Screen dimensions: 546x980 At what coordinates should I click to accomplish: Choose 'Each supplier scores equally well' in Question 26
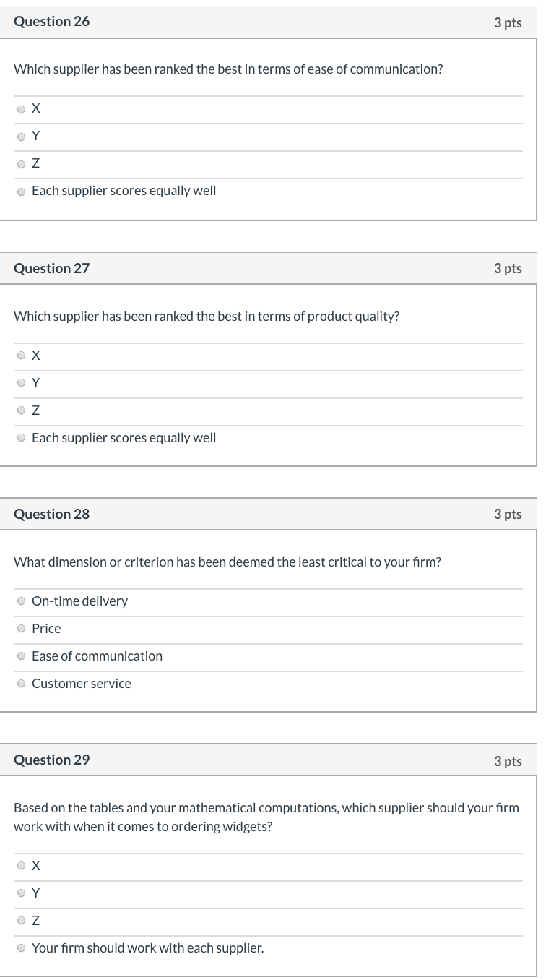(21, 192)
